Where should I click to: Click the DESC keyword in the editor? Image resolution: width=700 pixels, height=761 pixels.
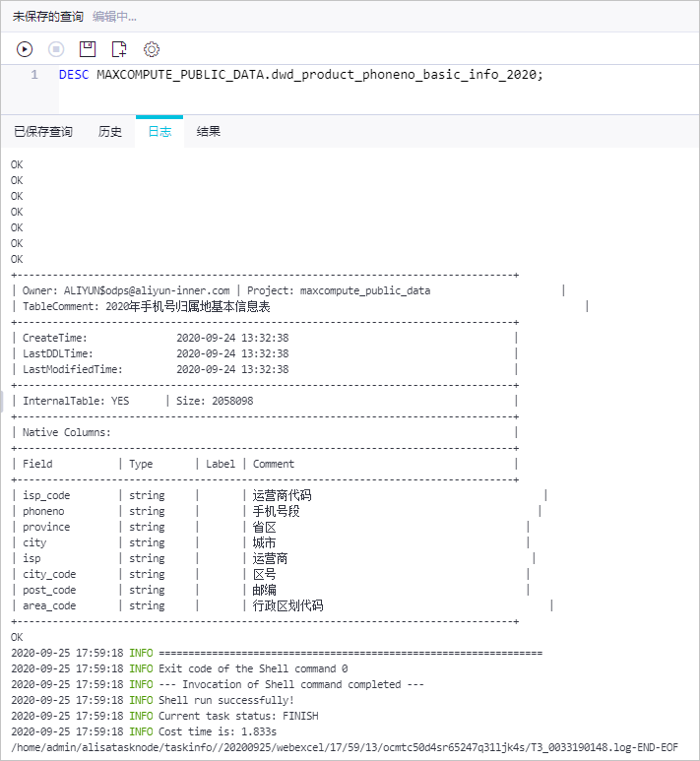pyautogui.click(x=74, y=74)
